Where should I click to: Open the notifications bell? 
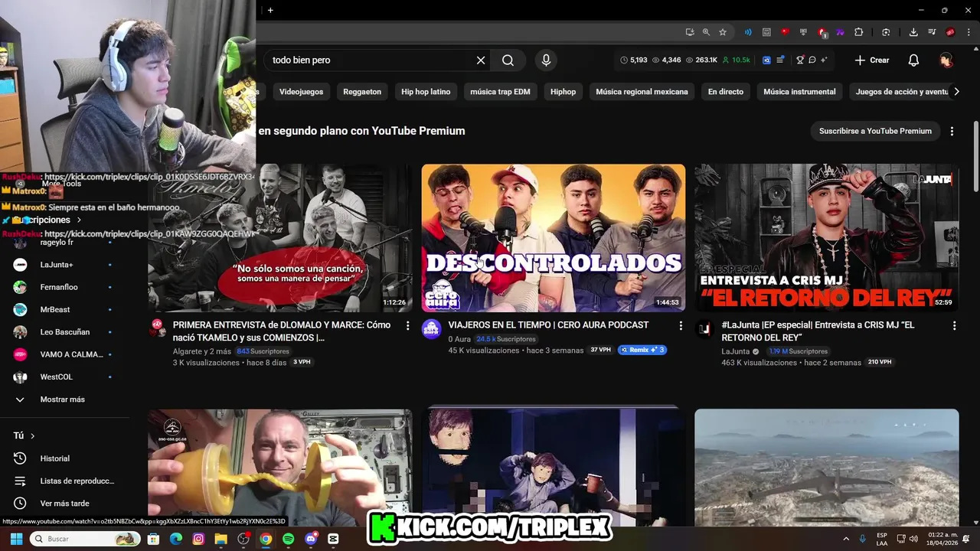pyautogui.click(x=913, y=60)
